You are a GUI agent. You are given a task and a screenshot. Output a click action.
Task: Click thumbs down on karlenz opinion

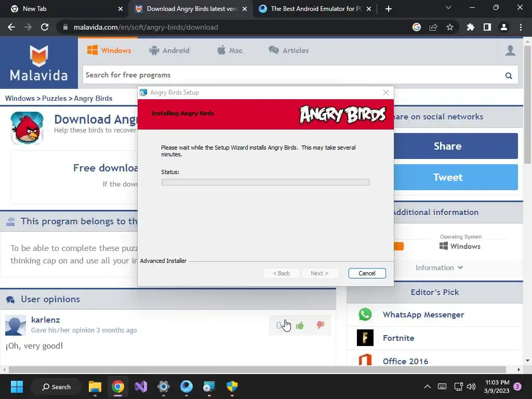[320, 325]
